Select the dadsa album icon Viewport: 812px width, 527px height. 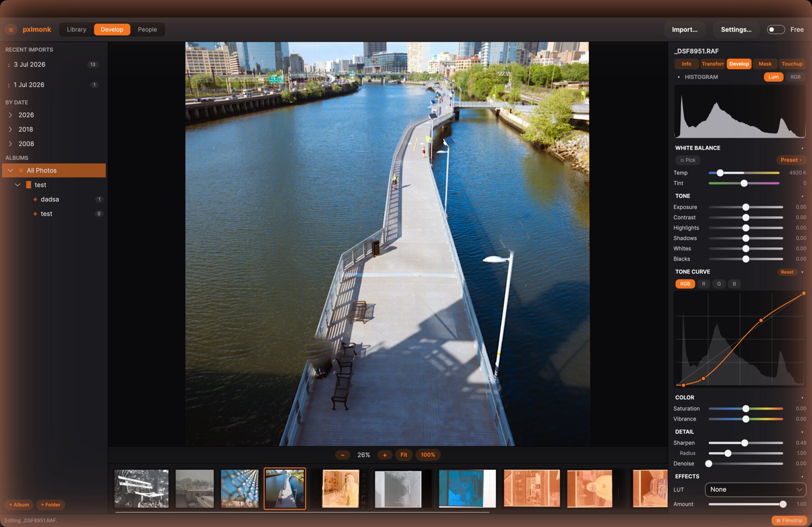(x=35, y=199)
